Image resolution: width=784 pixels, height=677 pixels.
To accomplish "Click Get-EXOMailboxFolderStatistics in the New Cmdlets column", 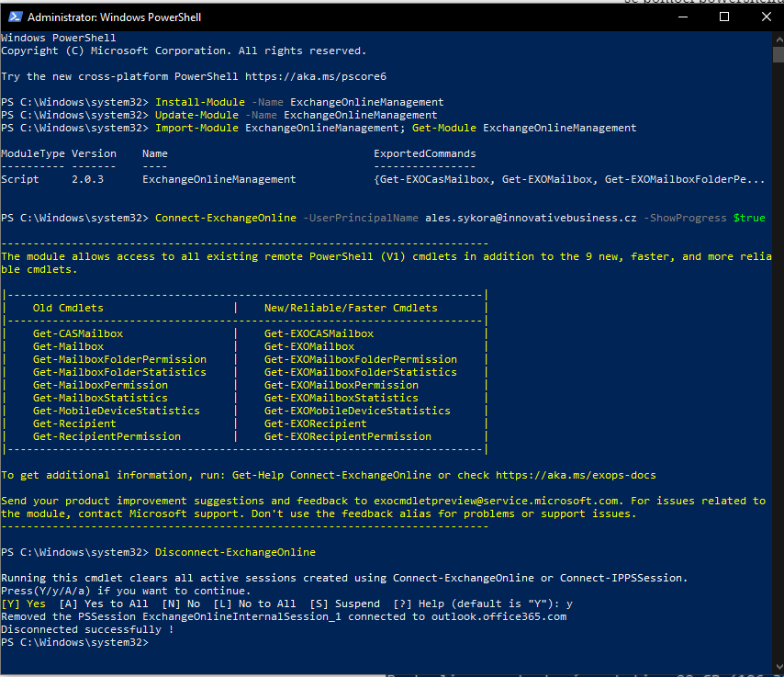I will [361, 372].
